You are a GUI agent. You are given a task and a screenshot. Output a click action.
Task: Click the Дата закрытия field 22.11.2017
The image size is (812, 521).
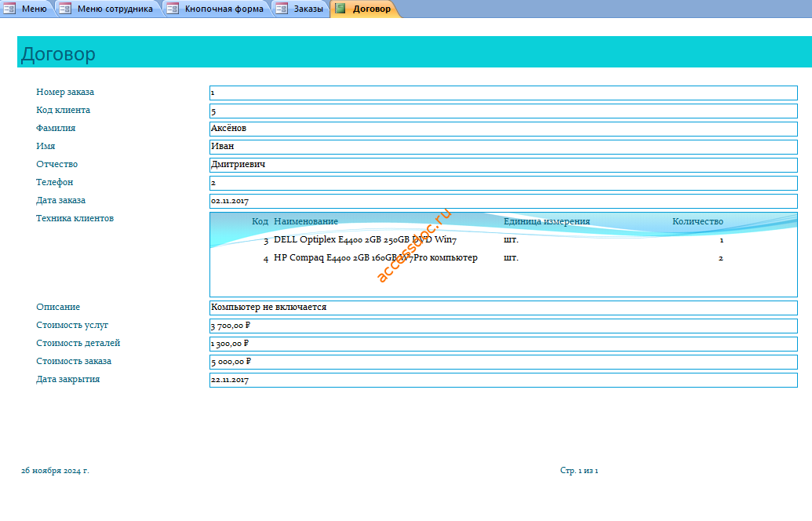click(504, 380)
